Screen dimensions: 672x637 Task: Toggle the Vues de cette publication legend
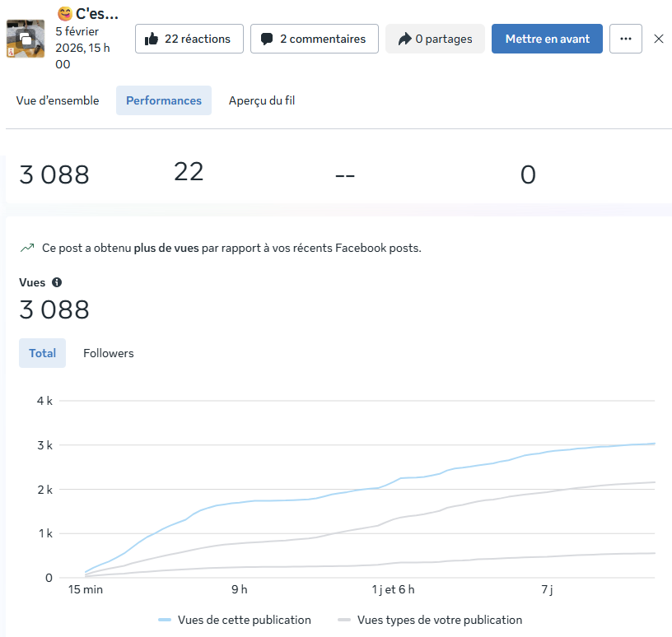point(234,620)
